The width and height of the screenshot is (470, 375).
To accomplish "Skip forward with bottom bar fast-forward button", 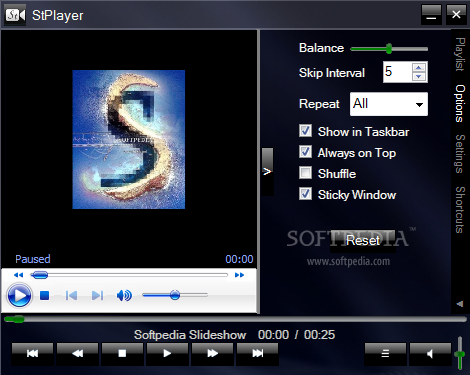I will pos(212,353).
